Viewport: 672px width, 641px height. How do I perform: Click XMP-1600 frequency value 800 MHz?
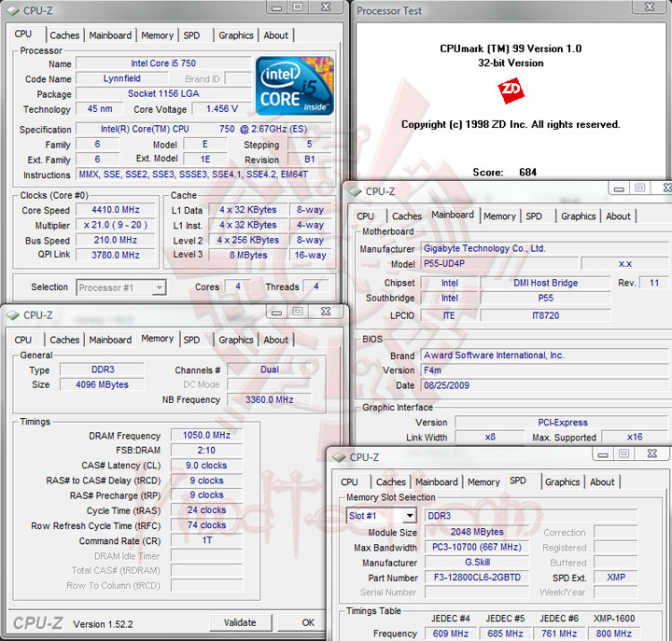pyautogui.click(x=614, y=634)
